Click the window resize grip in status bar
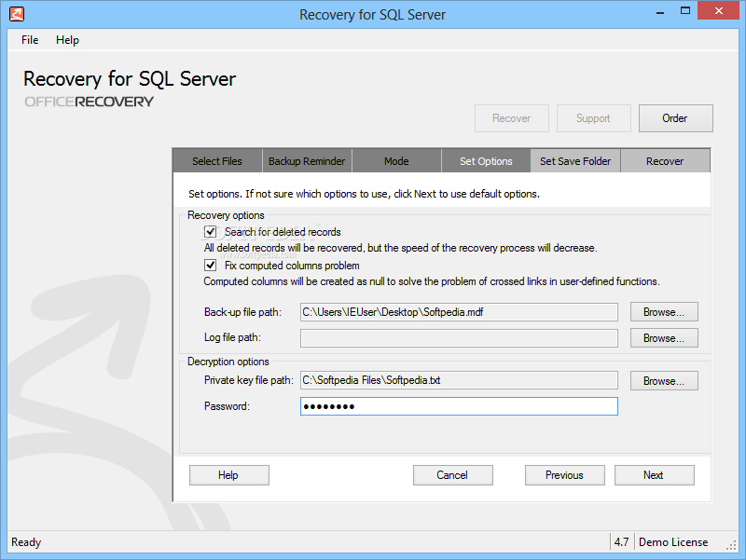 (732, 546)
